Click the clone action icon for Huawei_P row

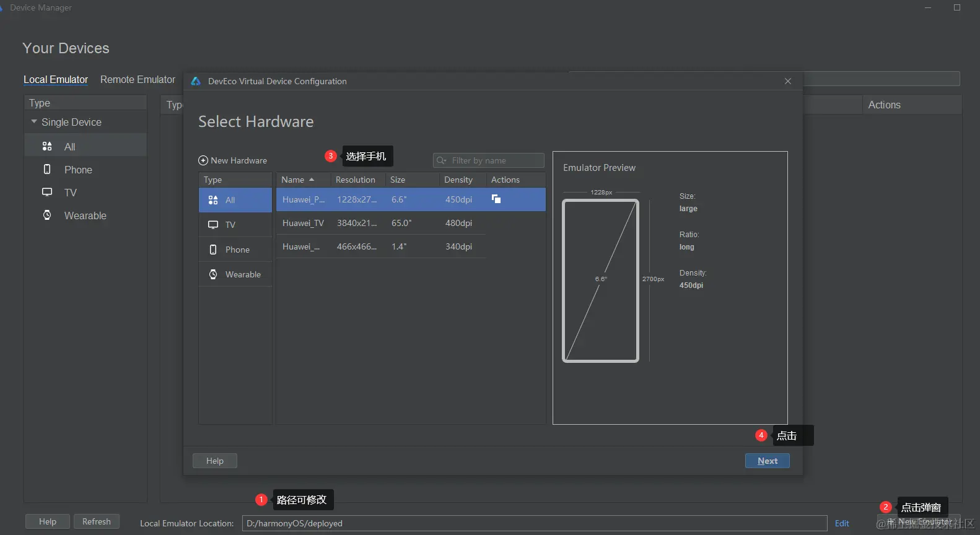[496, 199]
